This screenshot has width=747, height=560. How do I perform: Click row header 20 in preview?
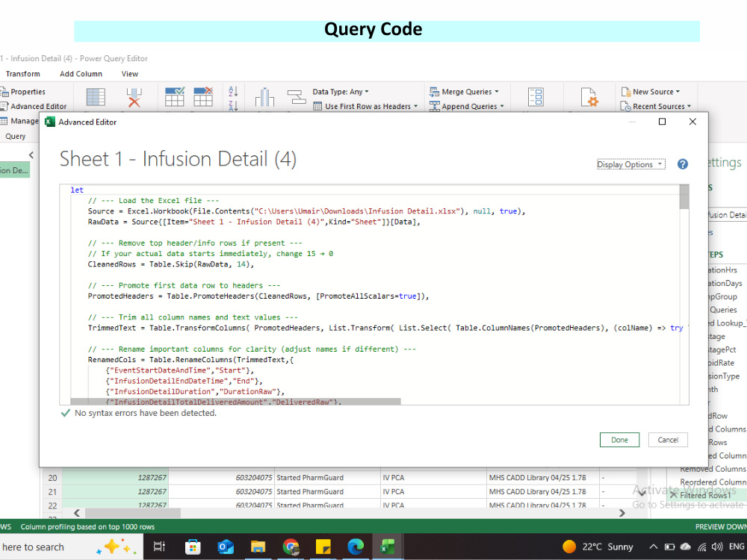(52, 478)
